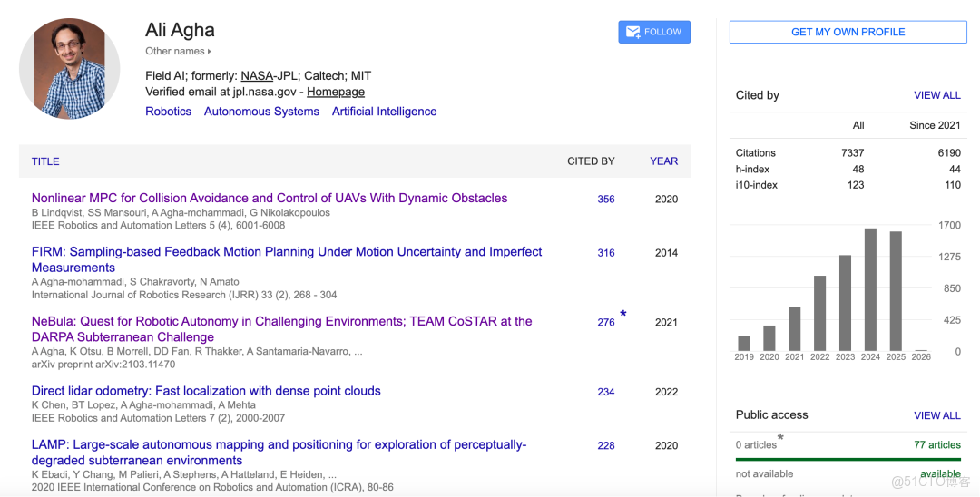The width and height of the screenshot is (980, 497).
Task: Click Ali Agha's profile photo
Action: (70, 70)
